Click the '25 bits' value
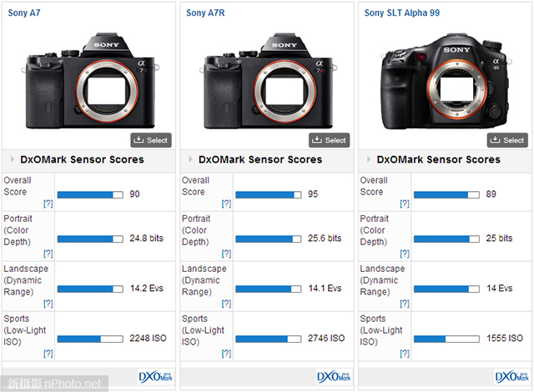Viewport: 534px width, 392px height. click(x=499, y=239)
